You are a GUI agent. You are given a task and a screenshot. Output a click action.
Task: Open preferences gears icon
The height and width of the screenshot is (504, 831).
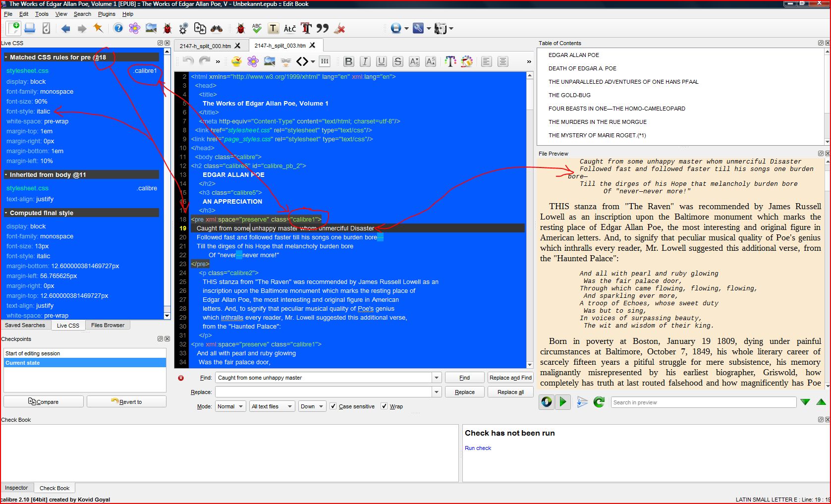(x=184, y=28)
